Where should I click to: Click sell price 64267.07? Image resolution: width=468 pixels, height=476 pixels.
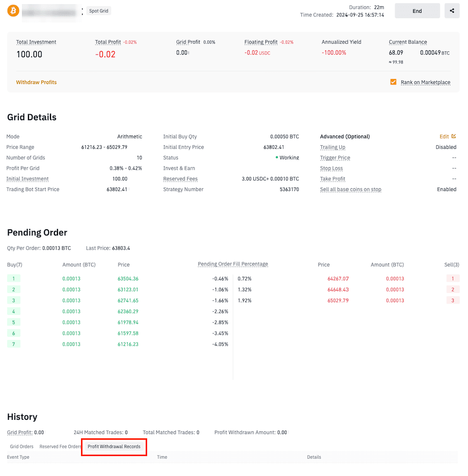click(338, 279)
